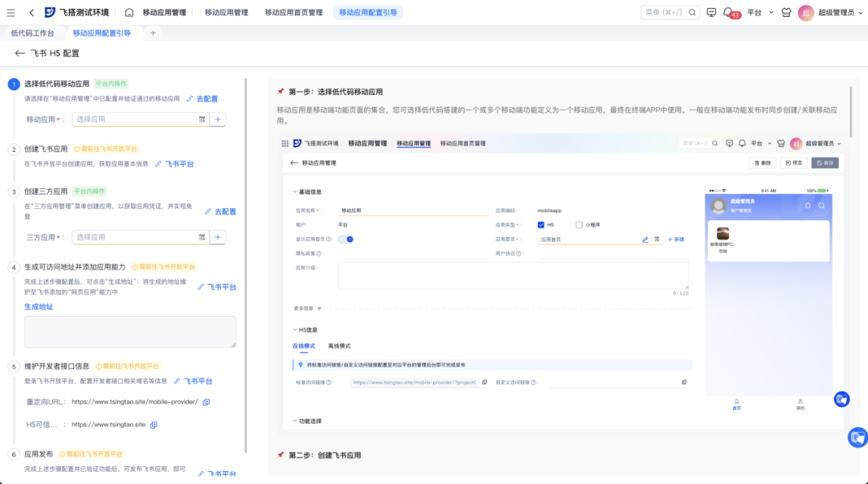Click the 第一步：选择低代码移动应用 heading
868x484 pixels.
tap(336, 92)
